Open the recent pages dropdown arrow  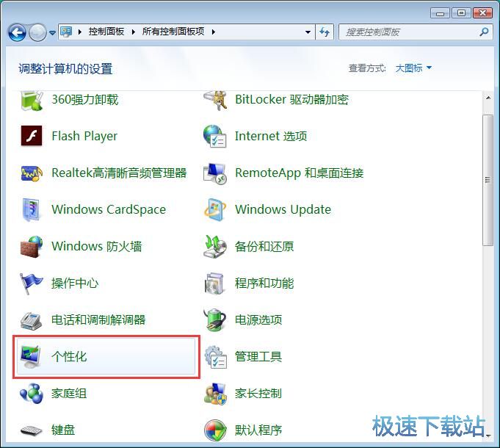pyautogui.click(x=52, y=32)
